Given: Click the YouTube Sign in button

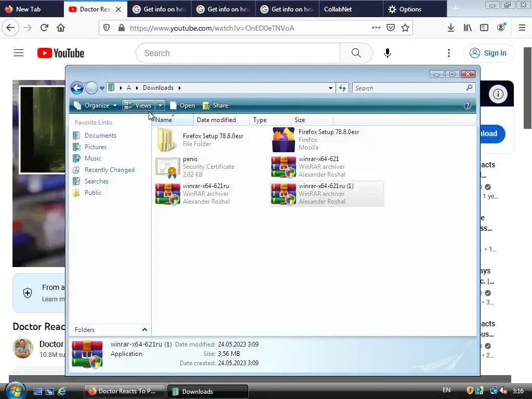Looking at the screenshot, I should pyautogui.click(x=488, y=53).
